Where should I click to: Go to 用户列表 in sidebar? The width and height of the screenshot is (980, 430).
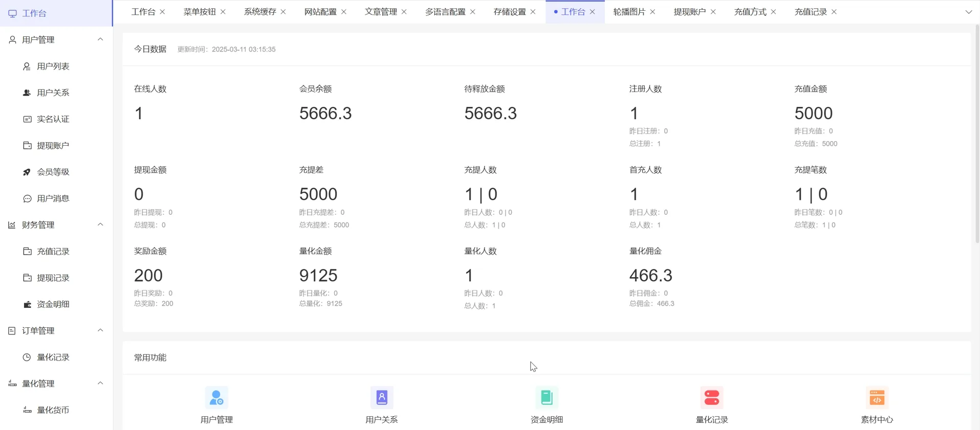[53, 66]
